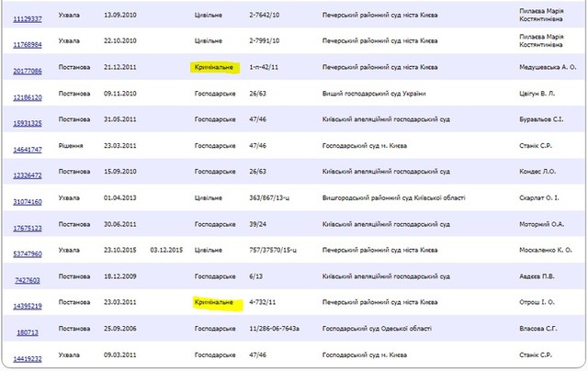
Task: Click highlighted Кримінальне in case 4-732/11 row
Action: click(216, 301)
